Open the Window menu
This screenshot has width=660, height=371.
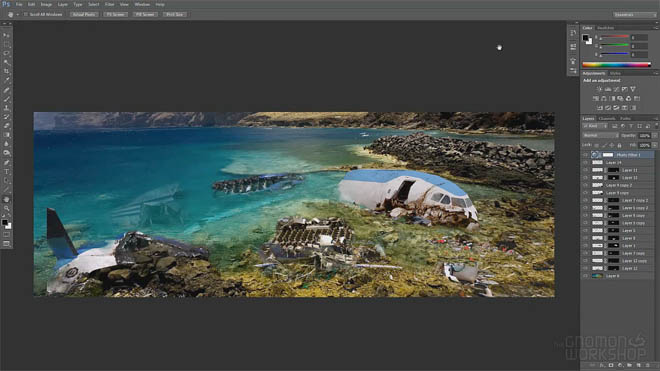(142, 4)
